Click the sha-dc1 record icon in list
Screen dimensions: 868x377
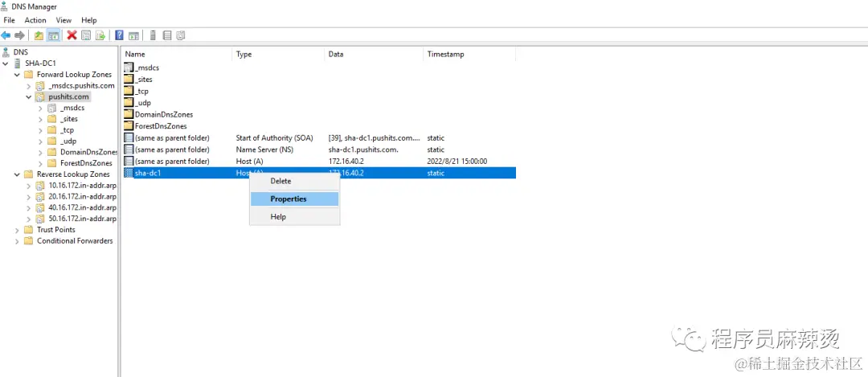tap(129, 173)
